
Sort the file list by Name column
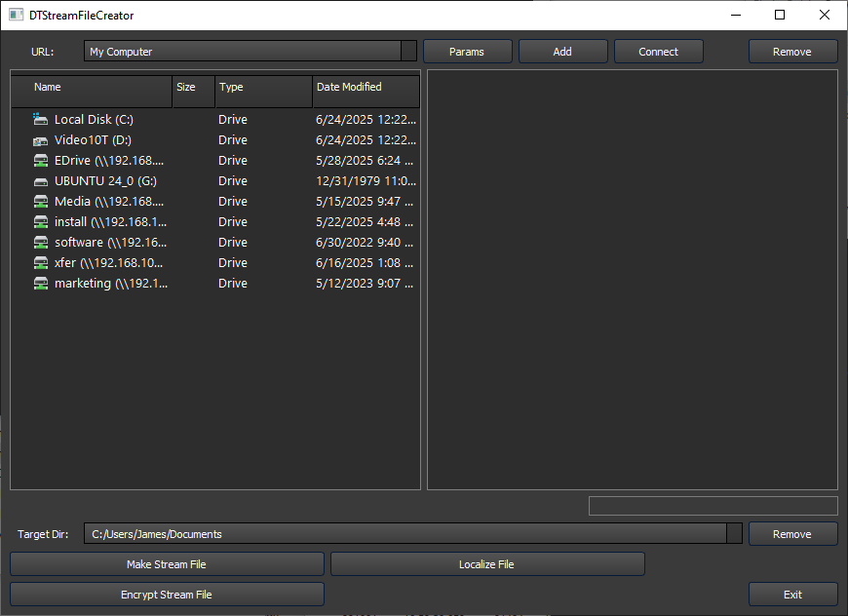coord(92,92)
